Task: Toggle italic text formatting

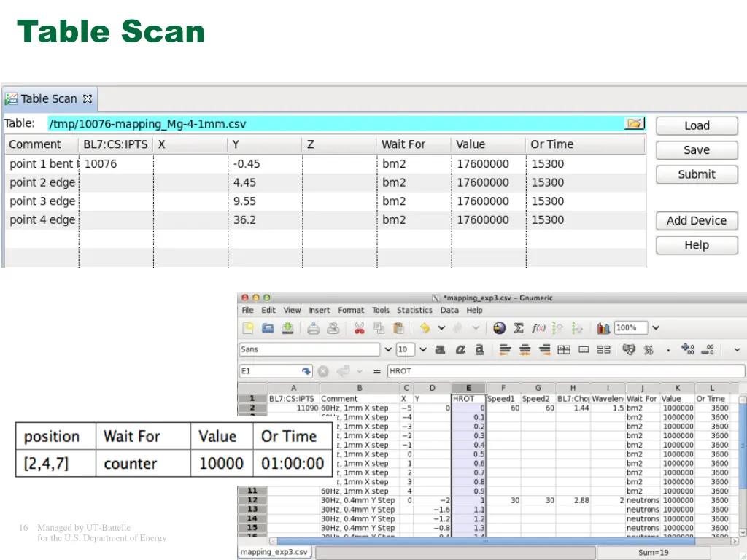Action: tap(460, 350)
